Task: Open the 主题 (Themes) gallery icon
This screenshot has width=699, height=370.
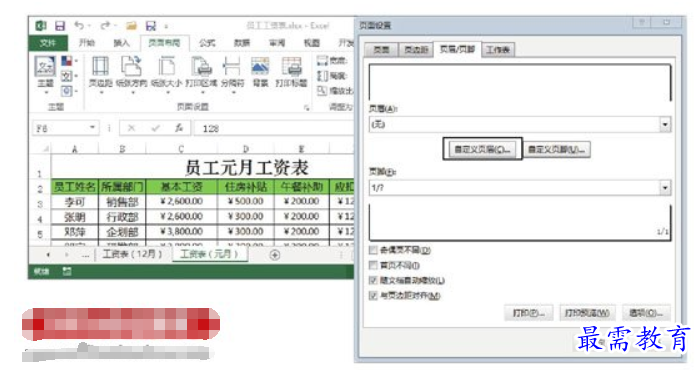Action: click(x=45, y=67)
